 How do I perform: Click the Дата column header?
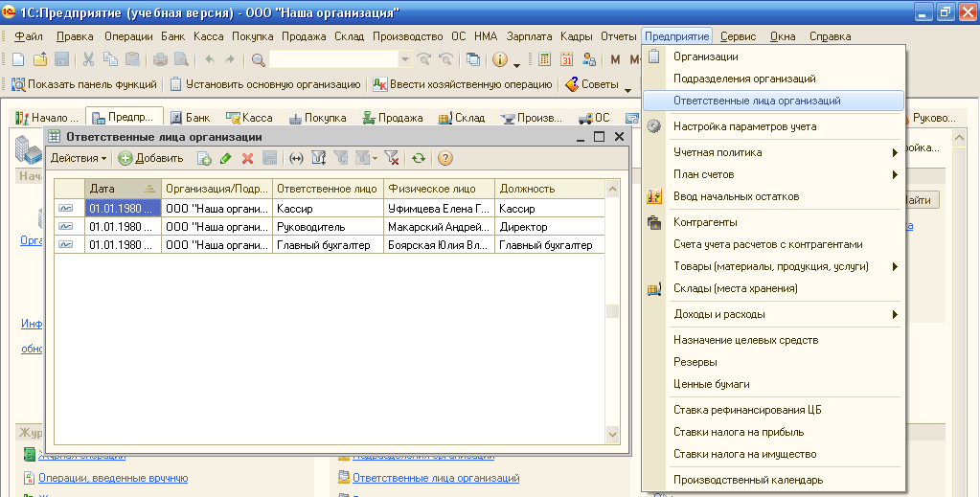pyautogui.click(x=123, y=189)
